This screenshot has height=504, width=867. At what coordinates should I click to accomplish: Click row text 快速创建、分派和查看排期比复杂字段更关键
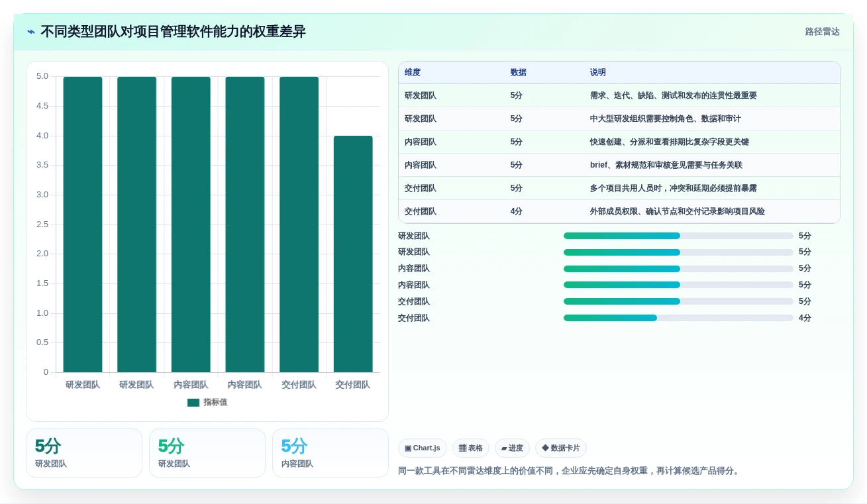(670, 142)
